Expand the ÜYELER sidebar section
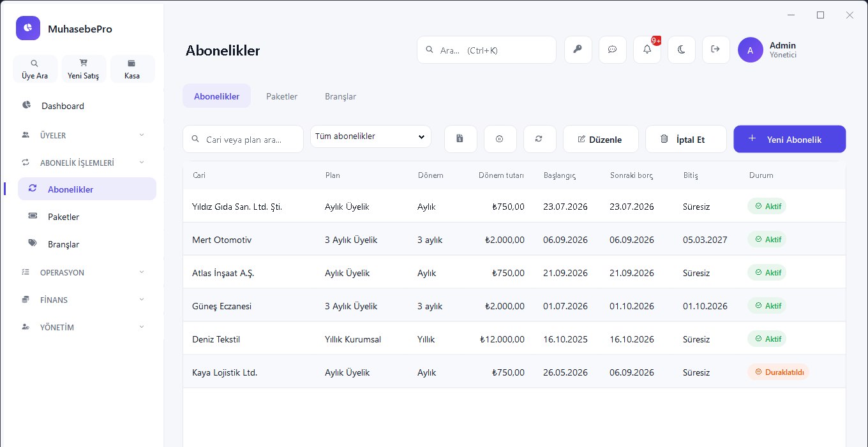 (83, 135)
